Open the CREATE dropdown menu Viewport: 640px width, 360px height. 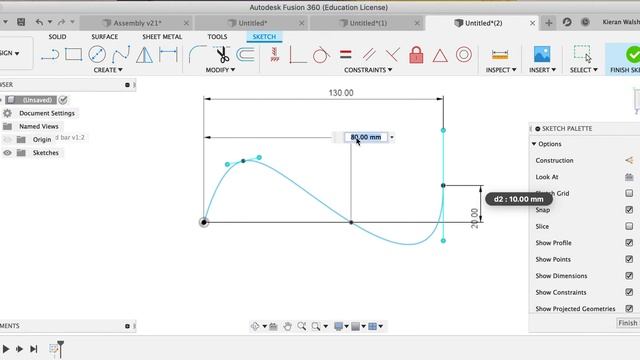click(x=108, y=70)
